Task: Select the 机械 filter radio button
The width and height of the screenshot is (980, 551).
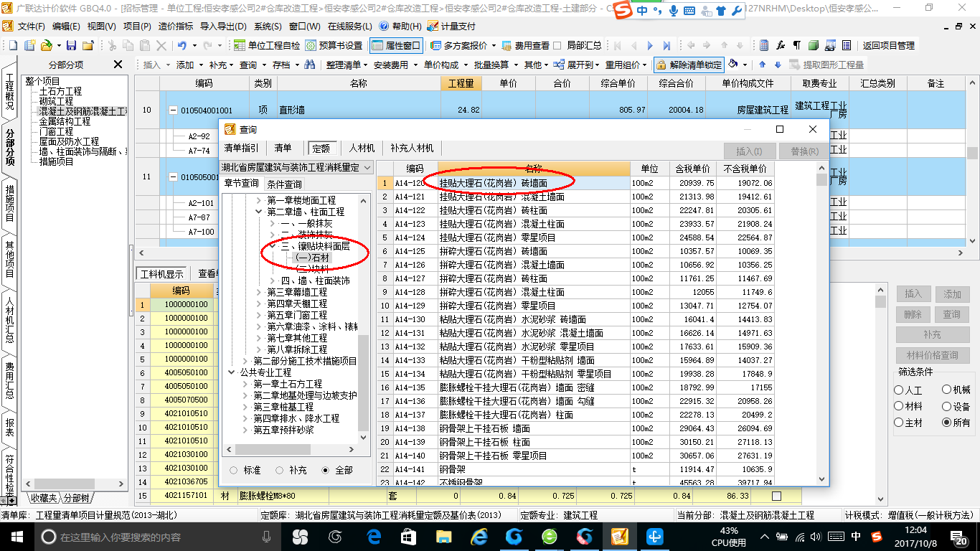Action: click(x=947, y=390)
